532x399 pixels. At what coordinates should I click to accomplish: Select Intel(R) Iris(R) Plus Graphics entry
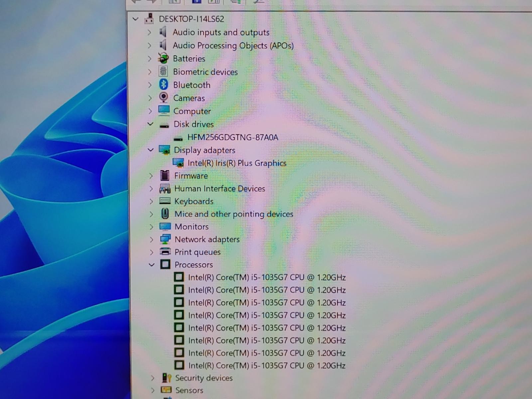pos(237,163)
